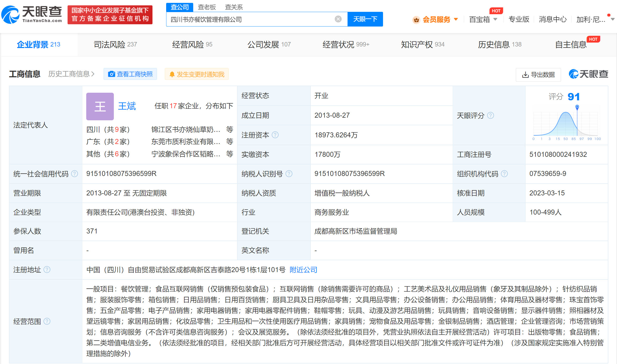This screenshot has height=364, width=617.
Task: Click the download icon beside 导出数据
Action: pyautogui.click(x=525, y=75)
